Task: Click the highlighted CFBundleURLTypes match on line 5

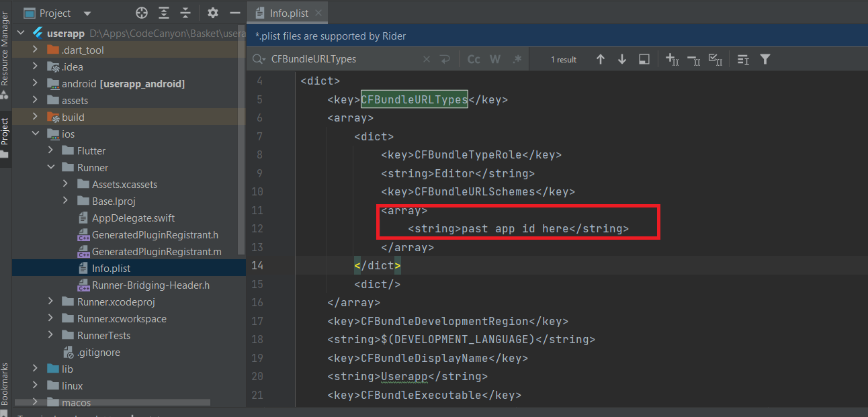Action: coord(415,100)
